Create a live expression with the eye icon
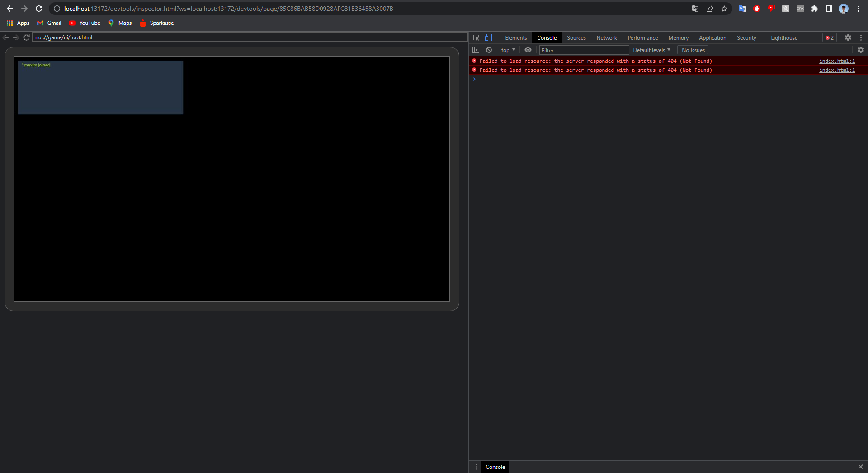Image resolution: width=868 pixels, height=473 pixels. tap(528, 50)
